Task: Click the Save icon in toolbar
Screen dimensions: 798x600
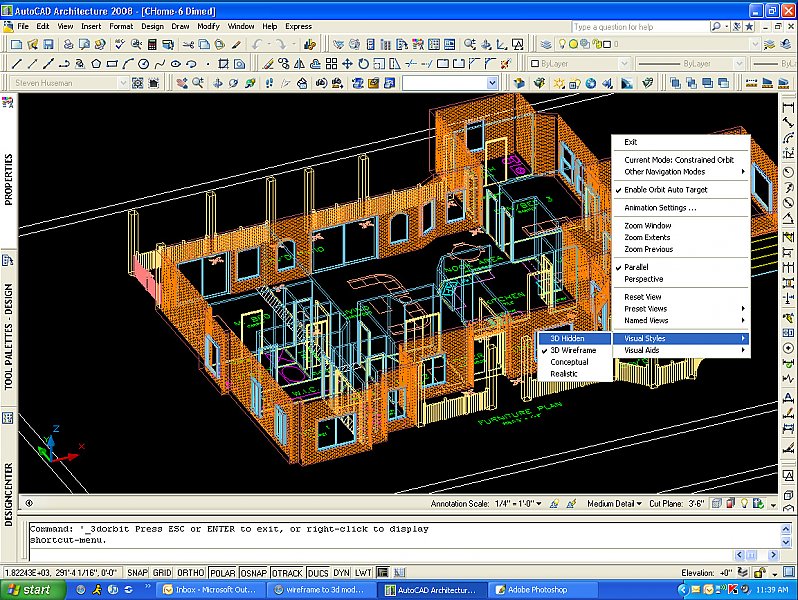Action: 48,45
